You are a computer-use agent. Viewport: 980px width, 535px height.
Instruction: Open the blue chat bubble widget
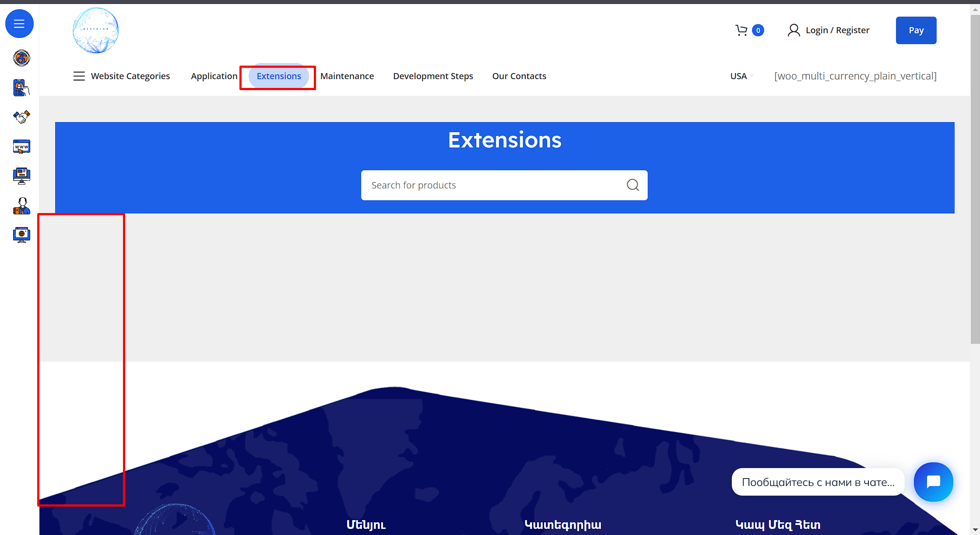tap(933, 482)
